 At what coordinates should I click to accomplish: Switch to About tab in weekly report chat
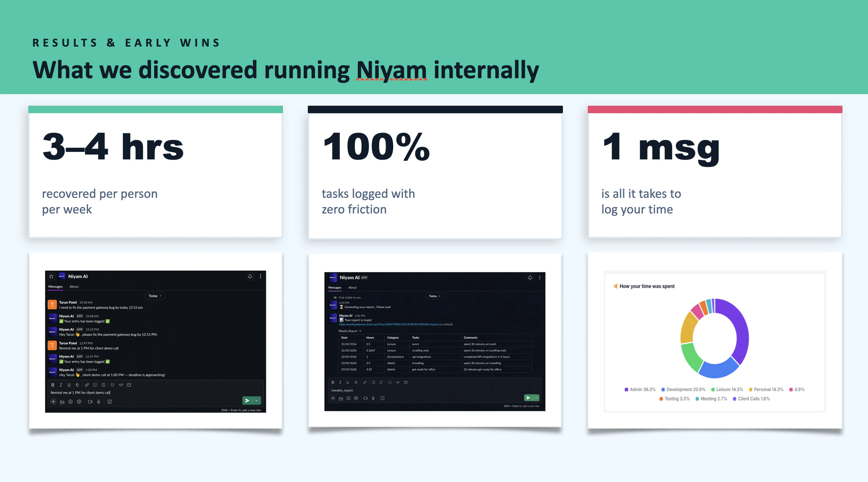pyautogui.click(x=352, y=288)
